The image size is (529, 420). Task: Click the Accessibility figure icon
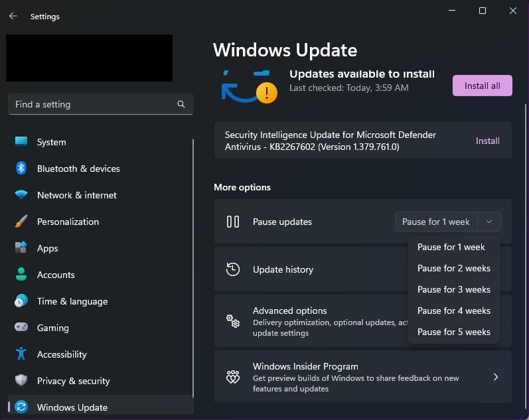21,354
